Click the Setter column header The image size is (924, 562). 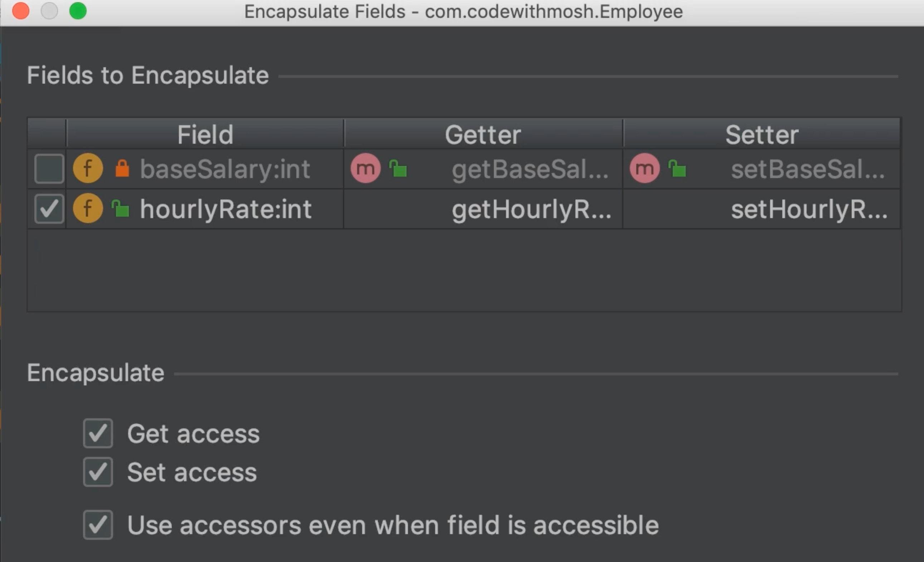pyautogui.click(x=762, y=134)
